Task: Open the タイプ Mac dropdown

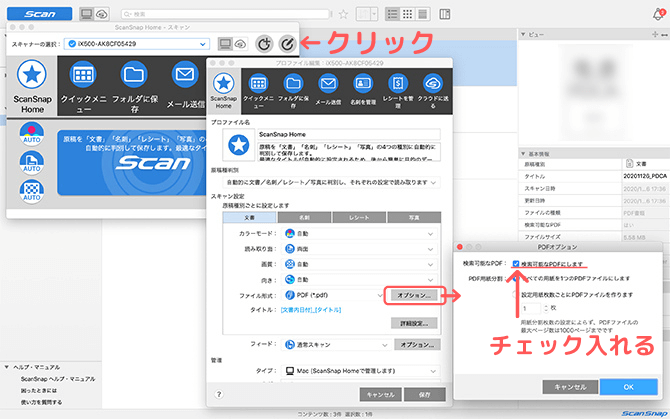Action: coord(361,371)
